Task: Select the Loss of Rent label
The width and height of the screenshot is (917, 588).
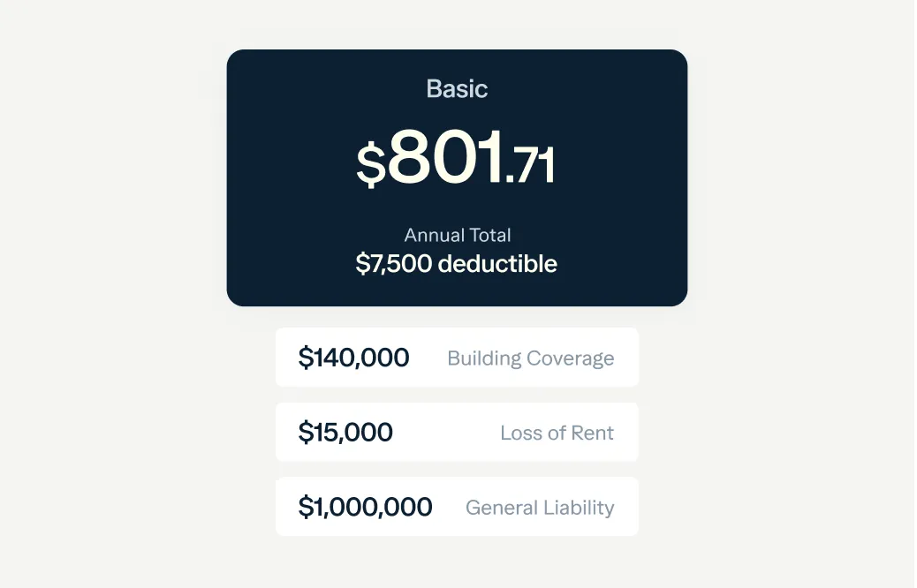Action: click(557, 433)
